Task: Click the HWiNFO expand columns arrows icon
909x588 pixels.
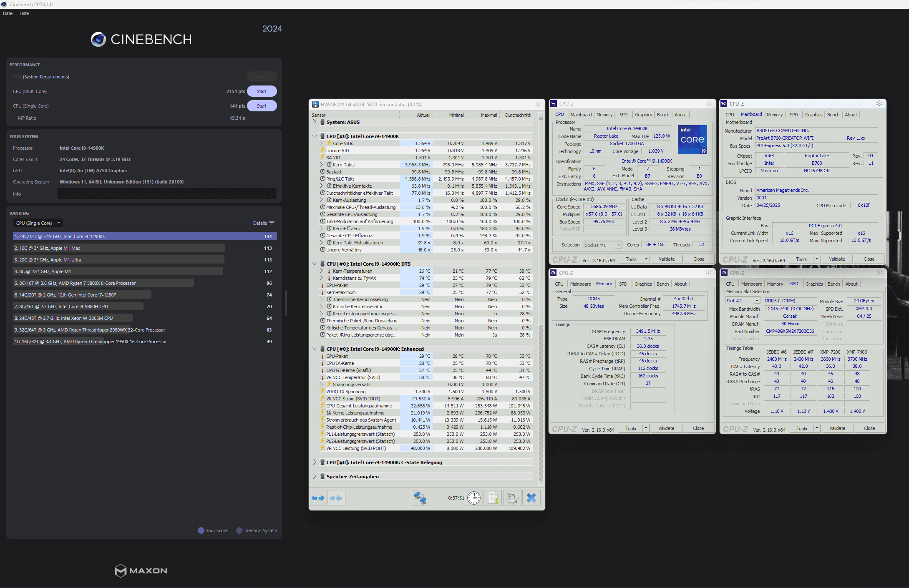Action: pos(318,498)
